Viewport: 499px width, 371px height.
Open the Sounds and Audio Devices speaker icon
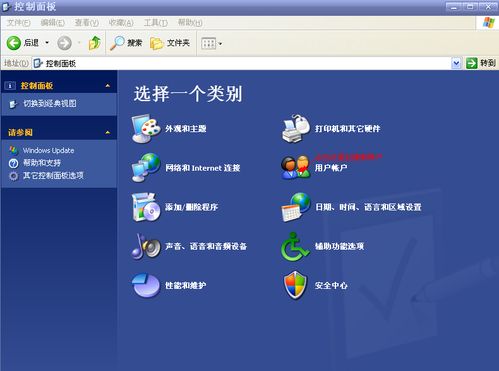(x=145, y=246)
